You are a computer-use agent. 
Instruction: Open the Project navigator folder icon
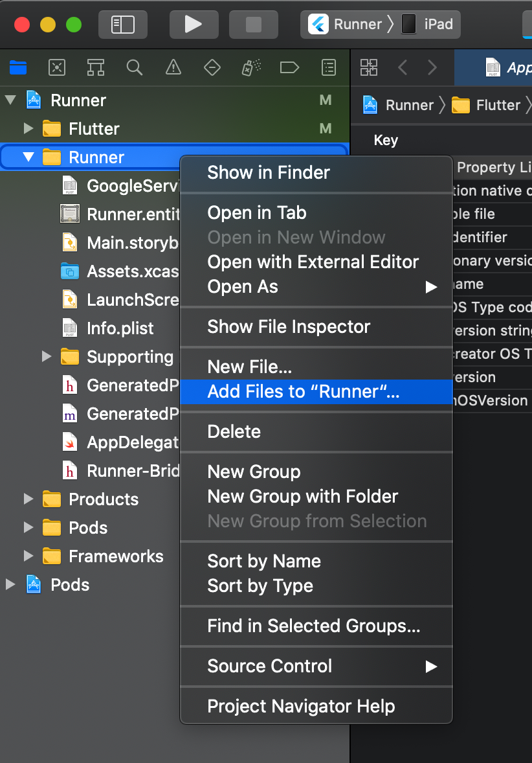[x=18, y=67]
